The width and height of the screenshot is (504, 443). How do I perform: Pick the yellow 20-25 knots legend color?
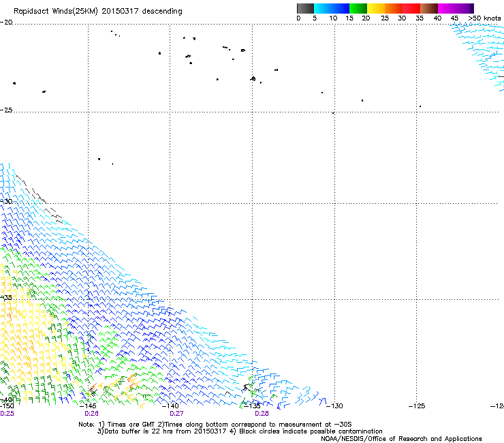[x=376, y=8]
